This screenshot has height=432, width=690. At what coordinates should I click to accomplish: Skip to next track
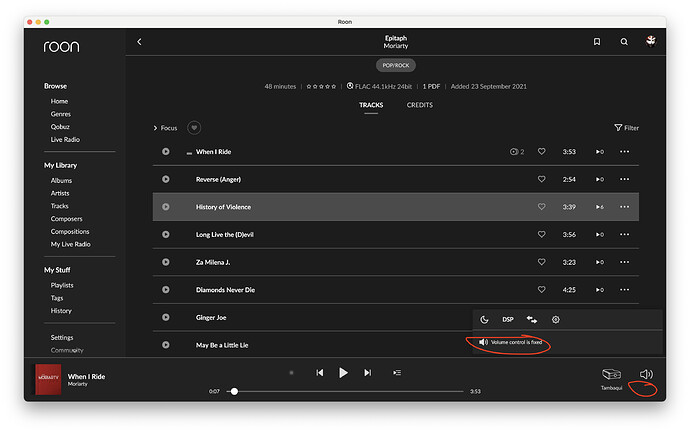(x=367, y=373)
